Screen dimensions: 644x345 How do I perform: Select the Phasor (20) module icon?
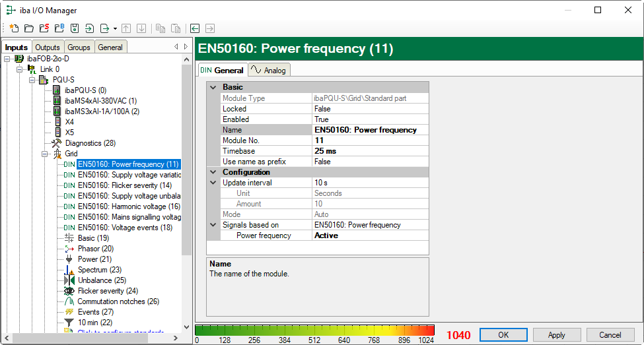69,249
